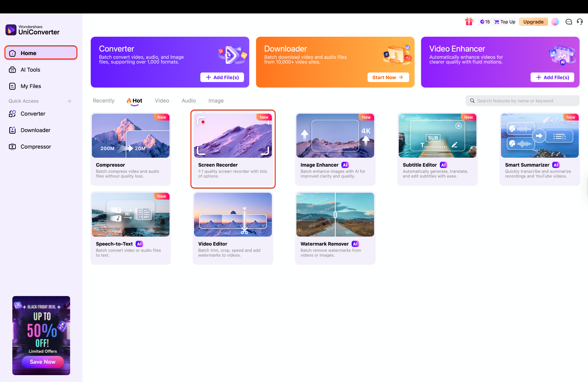
Task: Open AI Tools from the sidebar
Action: [x=30, y=69]
